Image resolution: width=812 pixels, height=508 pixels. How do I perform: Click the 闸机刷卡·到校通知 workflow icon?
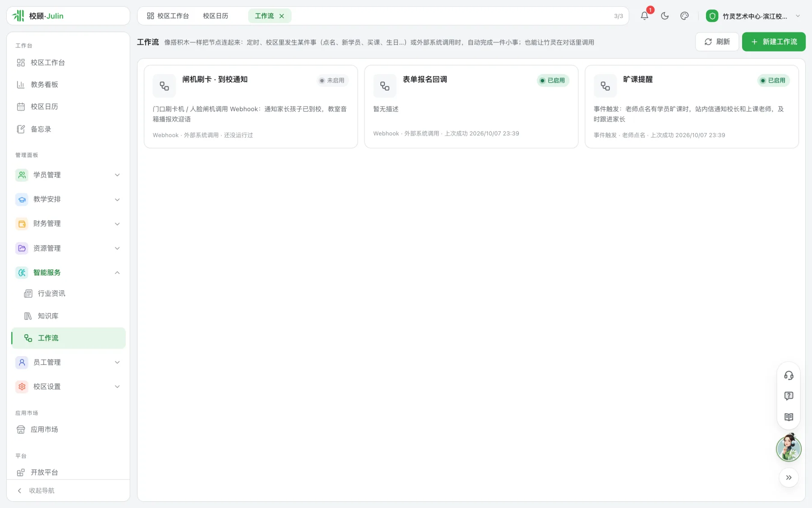click(x=164, y=86)
